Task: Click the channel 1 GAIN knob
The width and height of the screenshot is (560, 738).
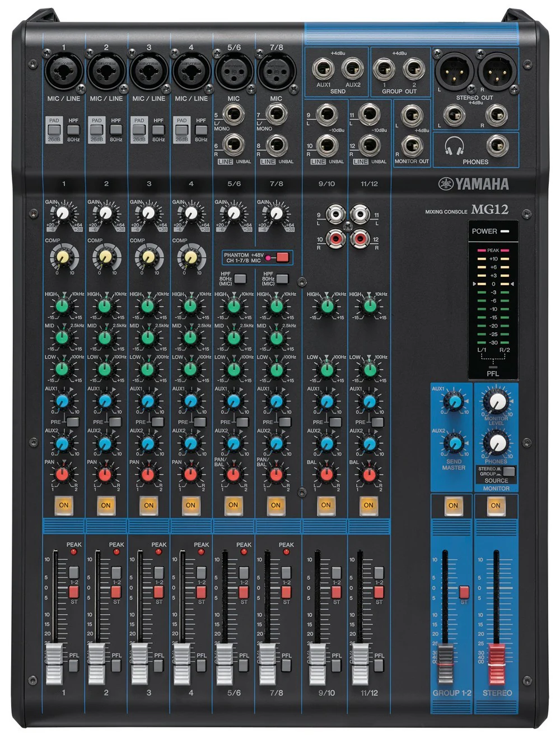Action: pos(63,213)
